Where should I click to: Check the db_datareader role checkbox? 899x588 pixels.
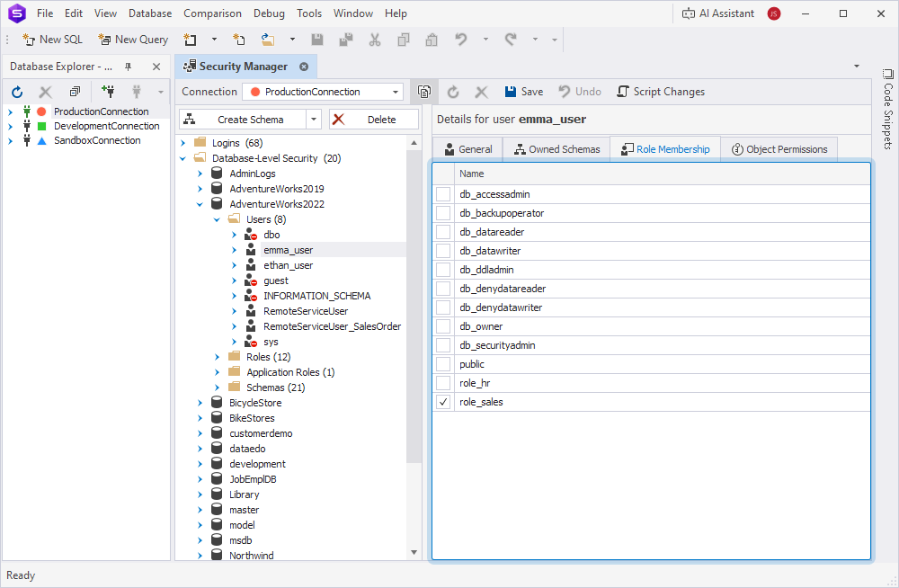click(443, 231)
